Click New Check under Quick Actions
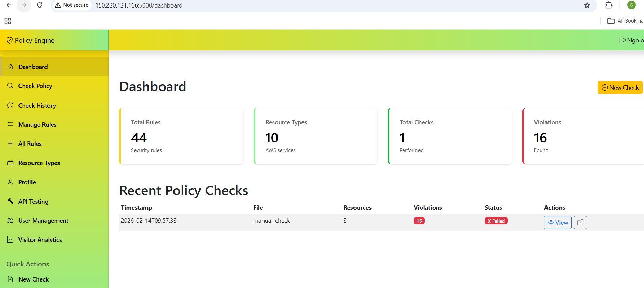 point(54,279)
